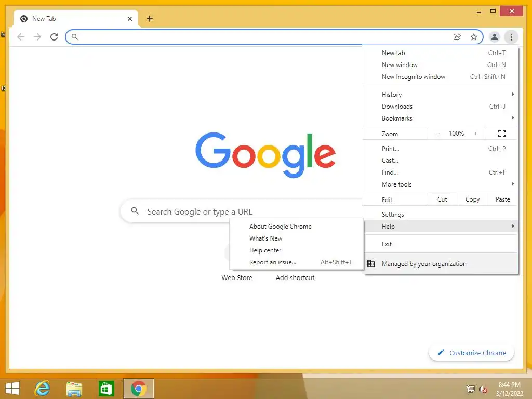Increase zoom with the plus button
Viewport: 532px width, 399px height.
tap(475, 134)
